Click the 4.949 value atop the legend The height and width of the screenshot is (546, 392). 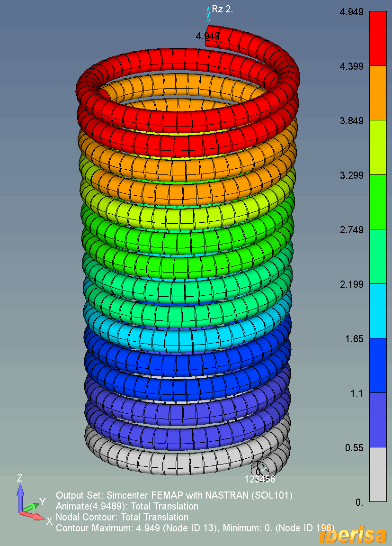351,12
